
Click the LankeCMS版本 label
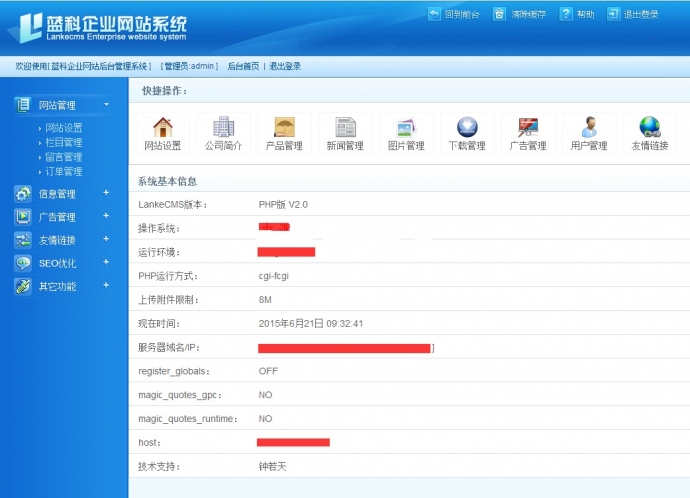tap(172, 205)
